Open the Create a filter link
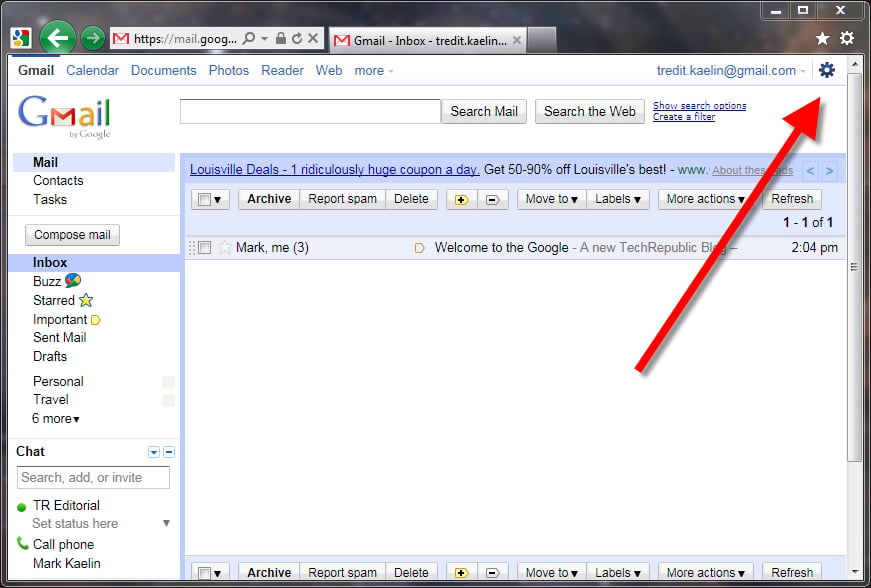871x588 pixels. click(684, 117)
